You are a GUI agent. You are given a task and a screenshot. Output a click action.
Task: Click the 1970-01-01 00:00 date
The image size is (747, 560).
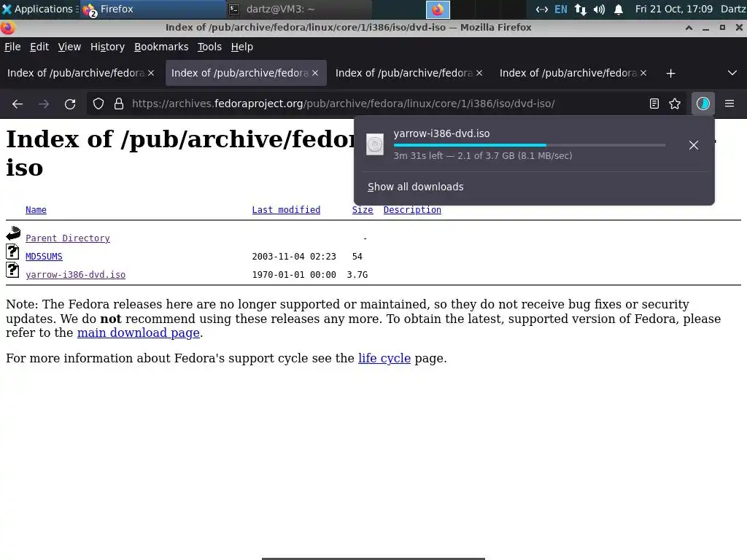(x=294, y=275)
